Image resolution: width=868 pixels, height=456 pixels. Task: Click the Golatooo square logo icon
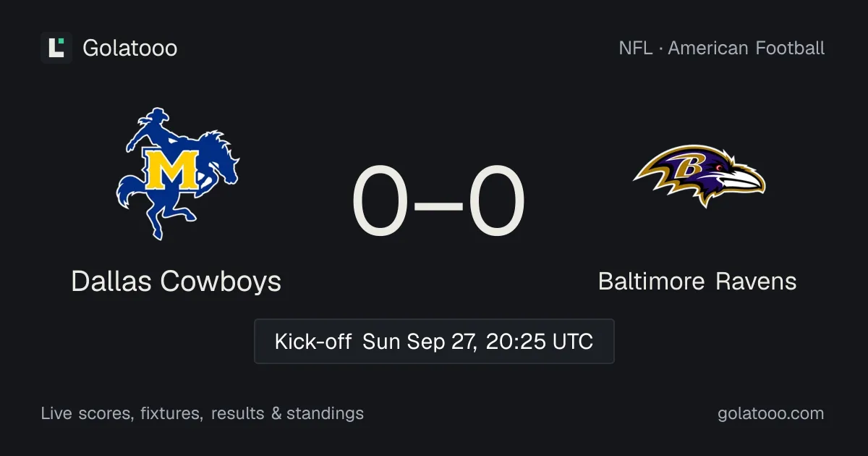pyautogui.click(x=56, y=48)
